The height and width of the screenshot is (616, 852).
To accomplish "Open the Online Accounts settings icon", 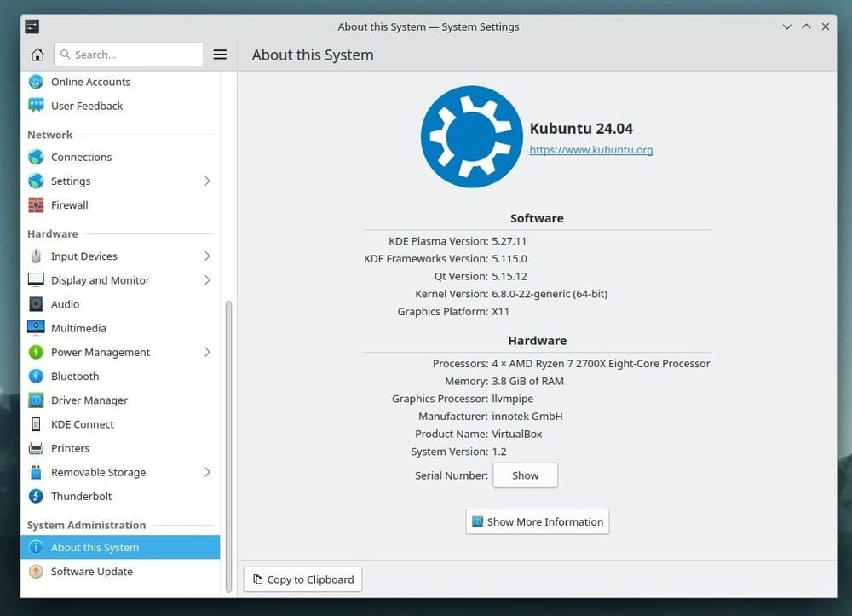I will pos(35,82).
